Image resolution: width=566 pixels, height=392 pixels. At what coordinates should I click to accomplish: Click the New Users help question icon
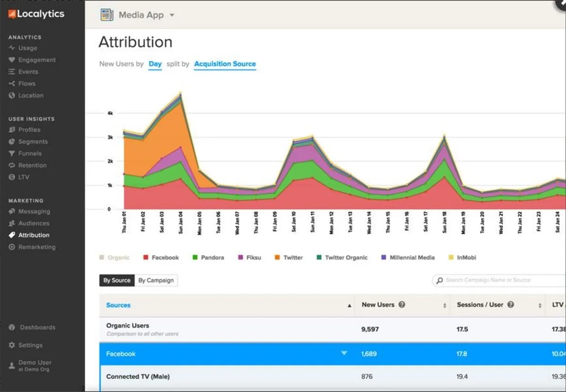point(402,305)
